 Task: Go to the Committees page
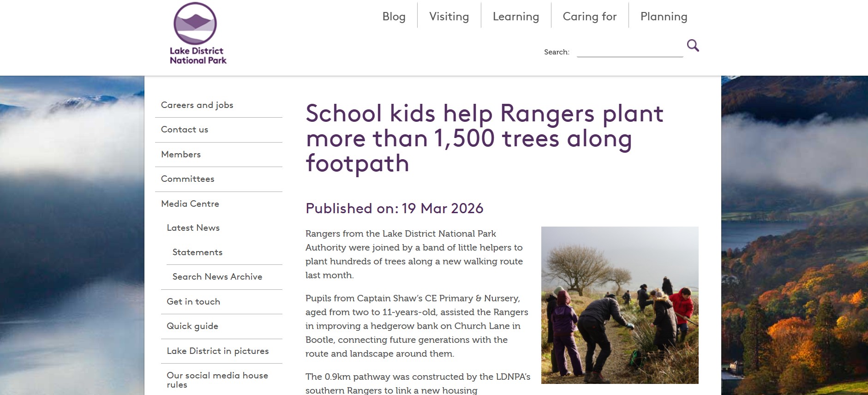[187, 179]
